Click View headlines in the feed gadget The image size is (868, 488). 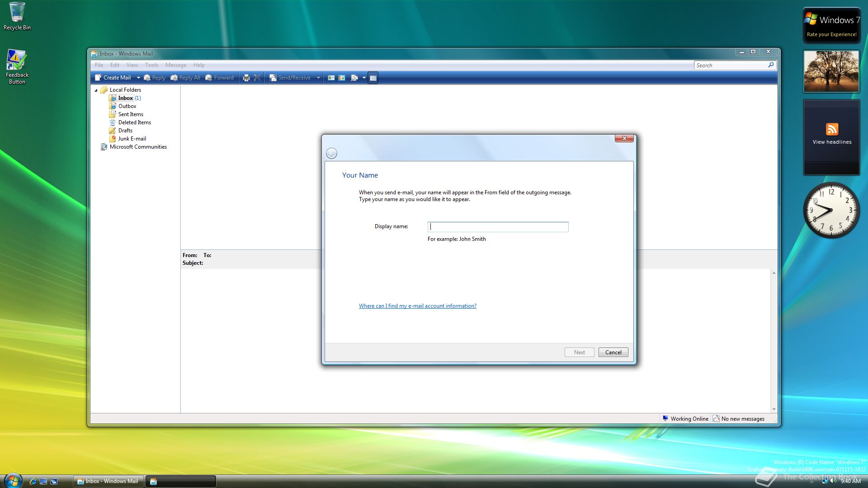click(832, 142)
